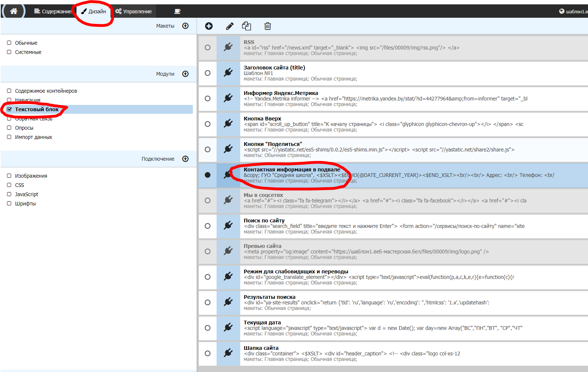588x372 pixels.
Task: Click the add new block plus icon
Action: pyautogui.click(x=209, y=26)
